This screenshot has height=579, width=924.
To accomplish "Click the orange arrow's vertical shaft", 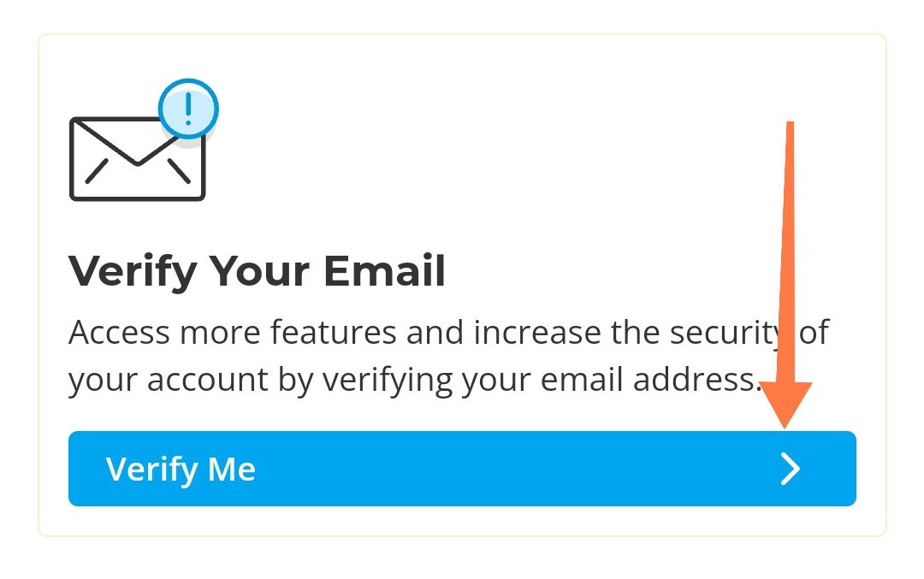I will pos(789,257).
